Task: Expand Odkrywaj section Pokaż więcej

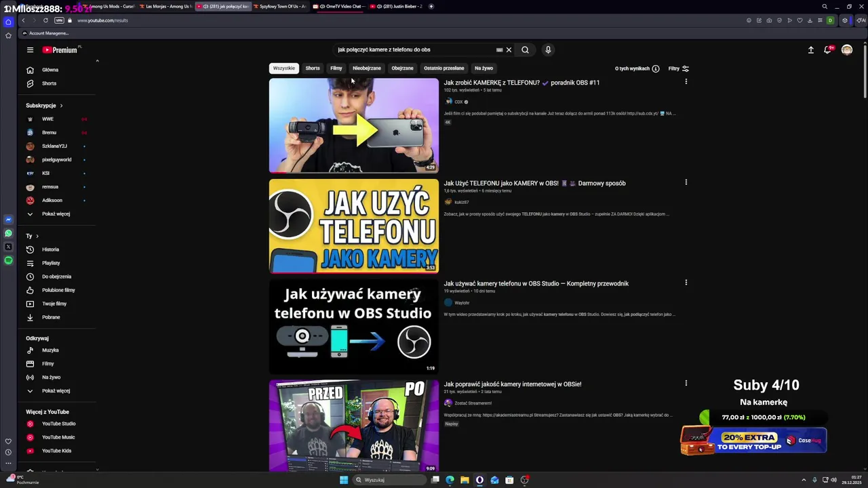Action: [x=57, y=391]
